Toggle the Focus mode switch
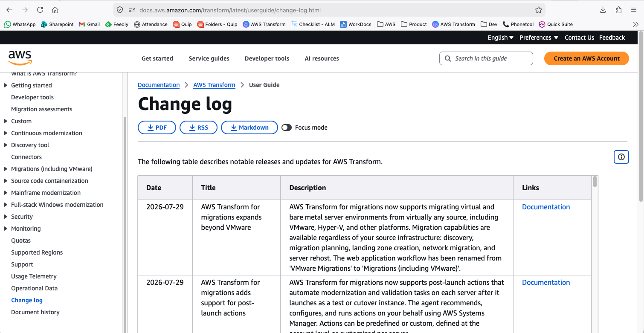Screen dimensions: 644x333 tap(287, 127)
